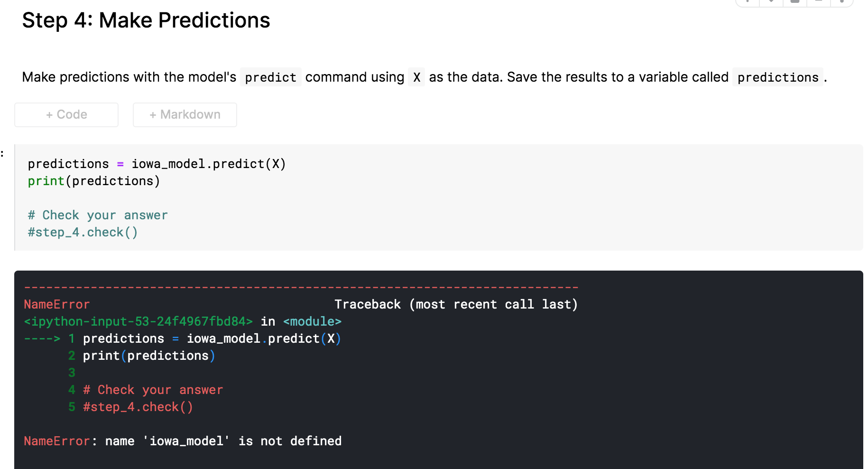Place cursor on the #step_4.check() line
Image resolution: width=868 pixels, height=469 pixels.
coord(83,232)
